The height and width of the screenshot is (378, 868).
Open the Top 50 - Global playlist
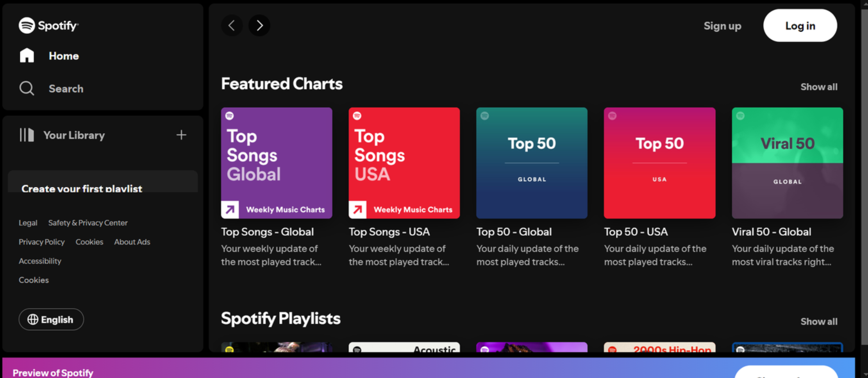532,163
